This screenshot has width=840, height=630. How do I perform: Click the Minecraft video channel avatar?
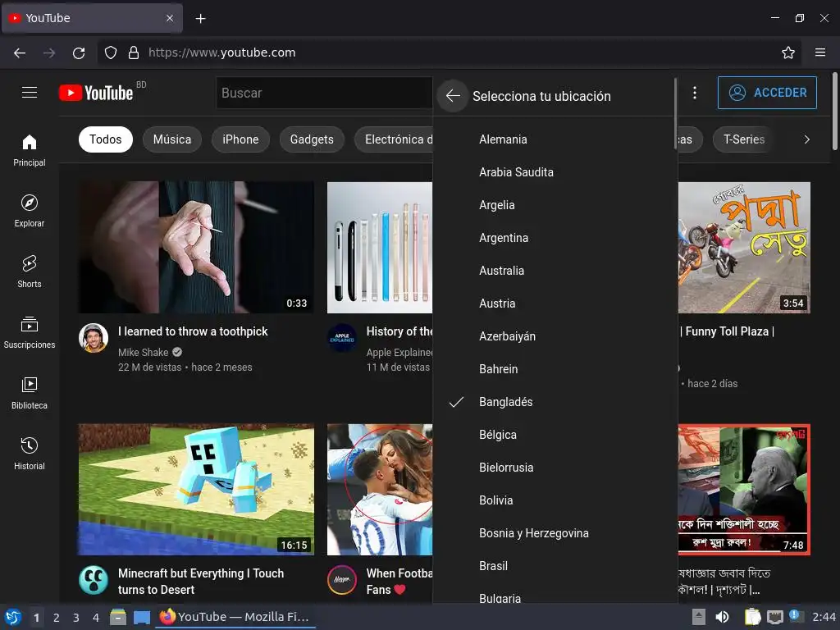tap(94, 580)
